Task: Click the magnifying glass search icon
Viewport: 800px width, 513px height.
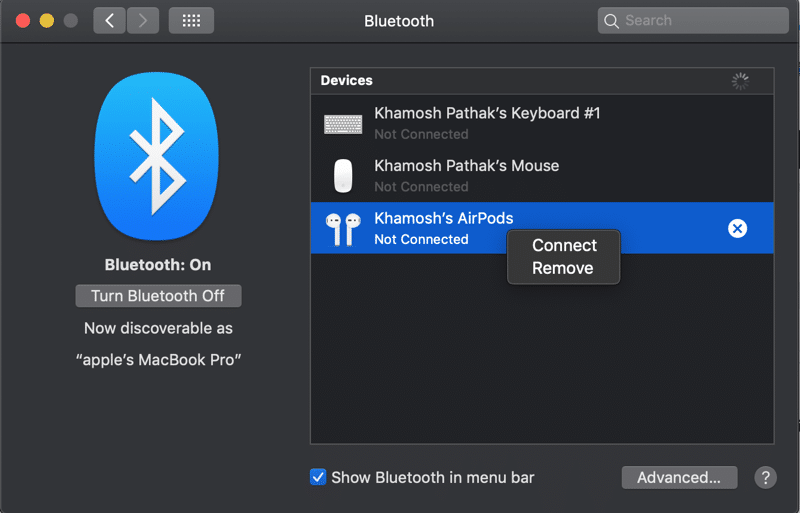Action: tap(611, 21)
